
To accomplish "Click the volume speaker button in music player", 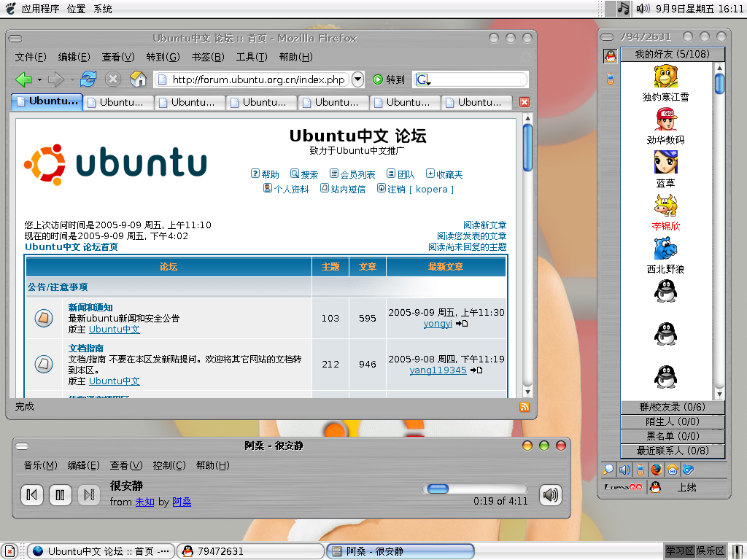I will coord(550,495).
